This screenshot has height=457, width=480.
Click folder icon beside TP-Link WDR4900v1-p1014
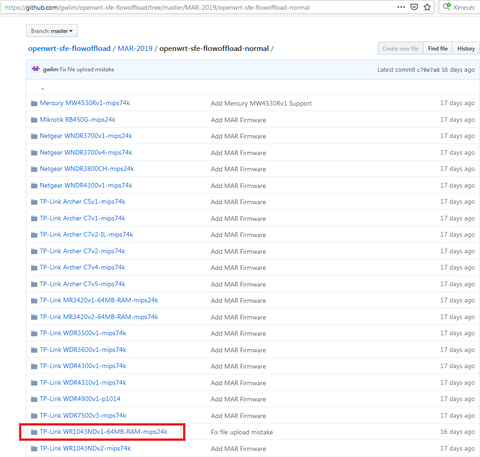pyautogui.click(x=34, y=399)
